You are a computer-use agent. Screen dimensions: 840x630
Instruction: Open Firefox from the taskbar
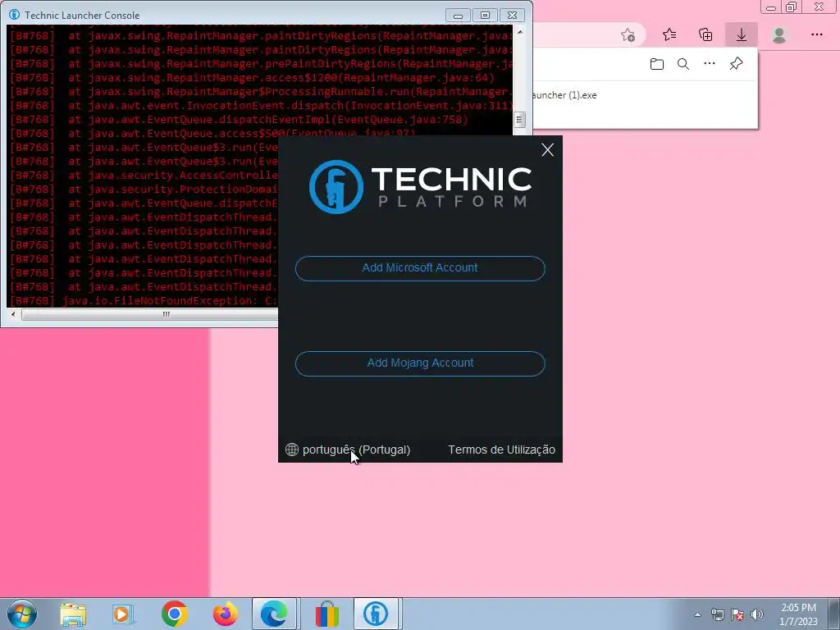click(x=225, y=614)
